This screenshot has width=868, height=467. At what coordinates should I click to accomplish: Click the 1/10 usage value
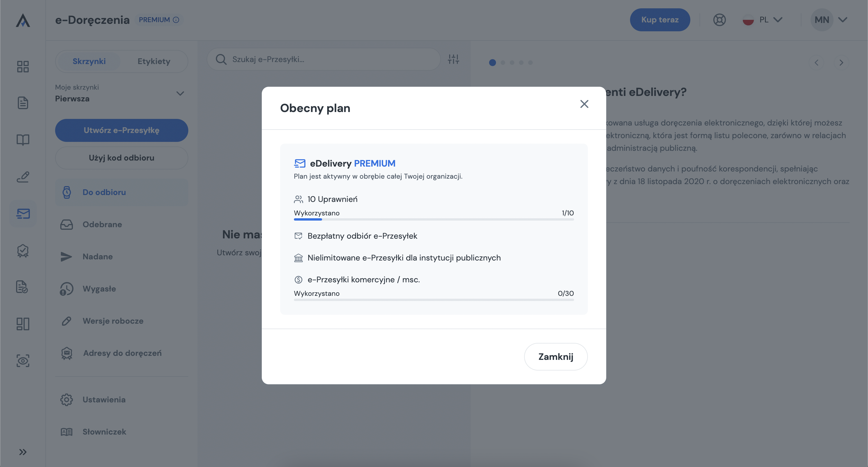point(568,213)
